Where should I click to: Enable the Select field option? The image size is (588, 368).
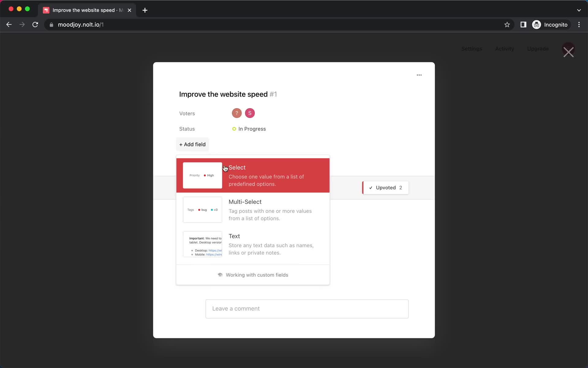point(253,175)
